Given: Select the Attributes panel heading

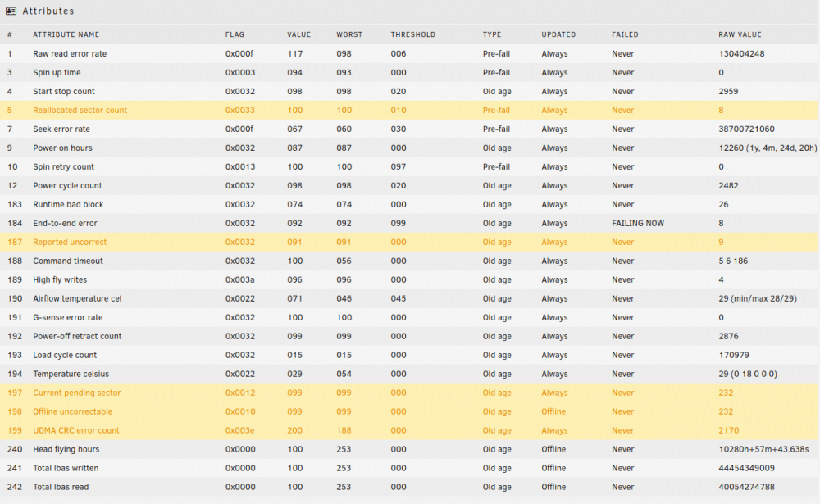Looking at the screenshot, I should pos(48,11).
